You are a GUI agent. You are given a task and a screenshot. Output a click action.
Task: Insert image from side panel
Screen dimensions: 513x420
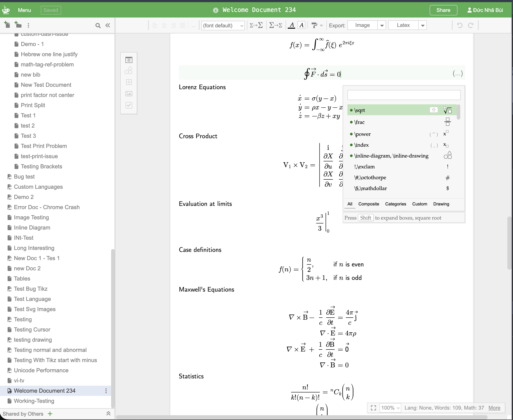tap(129, 94)
